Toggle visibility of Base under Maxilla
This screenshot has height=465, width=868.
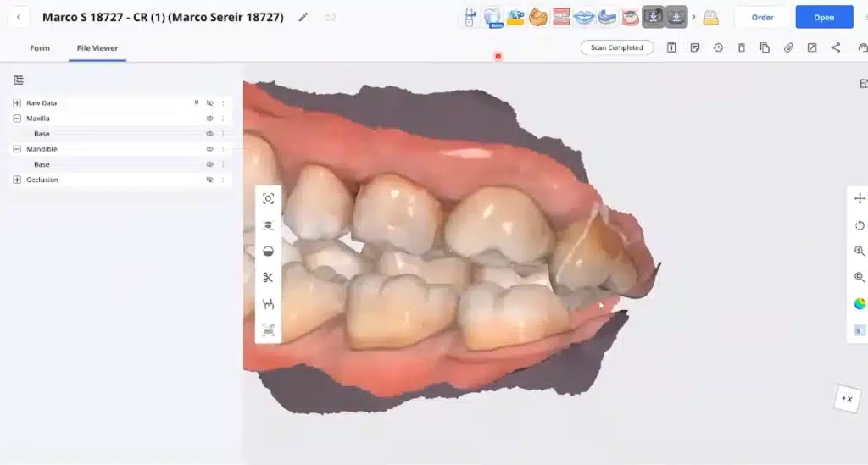click(210, 134)
